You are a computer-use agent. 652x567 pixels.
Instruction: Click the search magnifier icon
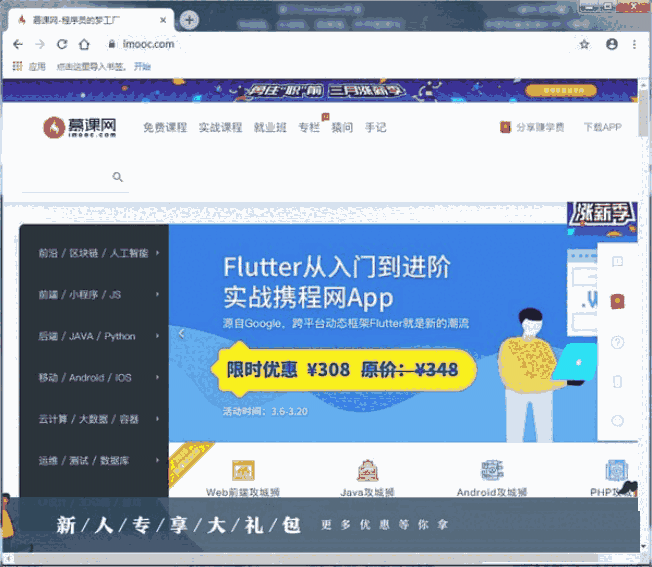pyautogui.click(x=118, y=177)
